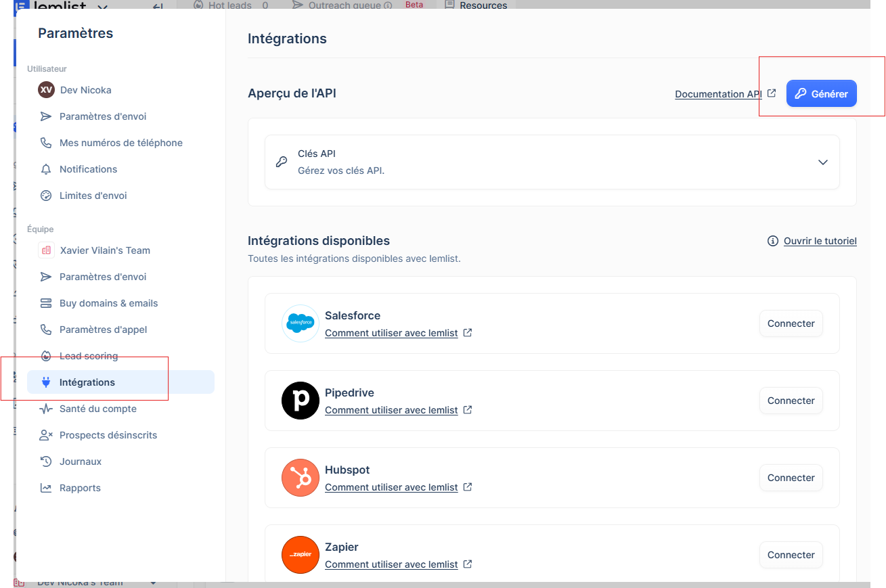Viewport: 886px width, 588px height.
Task: Click the Salesforce logo
Action: click(301, 323)
